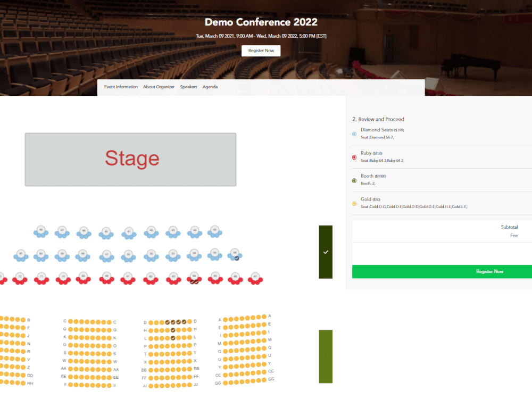Select Diamond table 49
Image resolution: width=532 pixels, height=399 pixels.
tap(215, 232)
